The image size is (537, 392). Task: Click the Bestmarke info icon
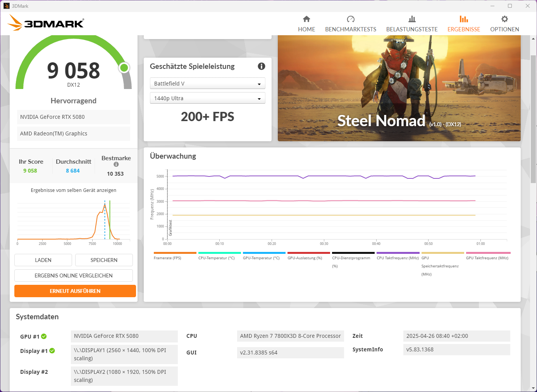point(116,164)
